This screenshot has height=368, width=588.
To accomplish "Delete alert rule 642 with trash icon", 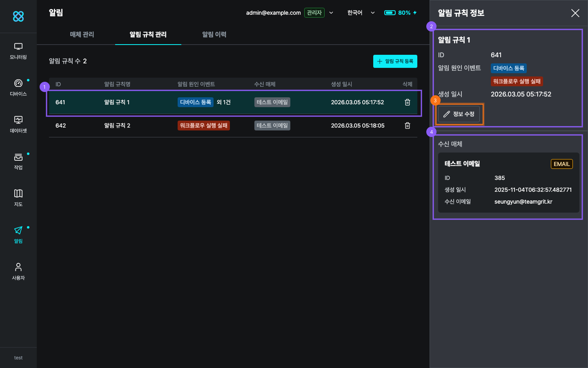I will click(x=407, y=126).
